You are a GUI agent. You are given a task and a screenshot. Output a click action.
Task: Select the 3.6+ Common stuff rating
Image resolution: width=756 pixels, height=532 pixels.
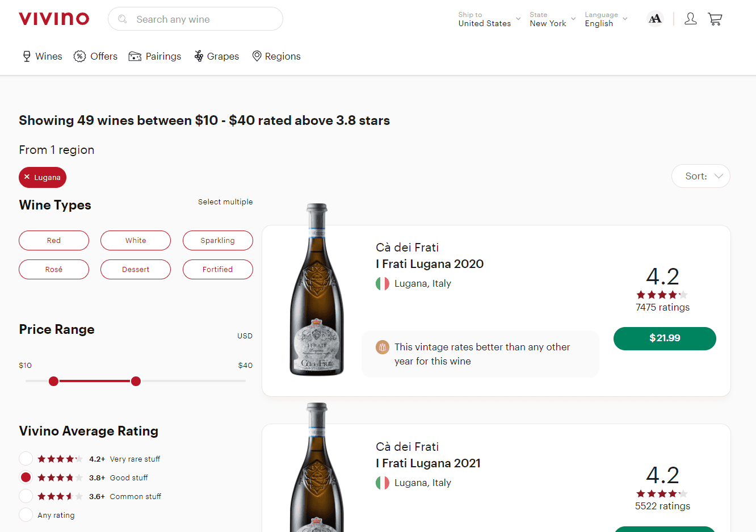pyautogui.click(x=26, y=496)
